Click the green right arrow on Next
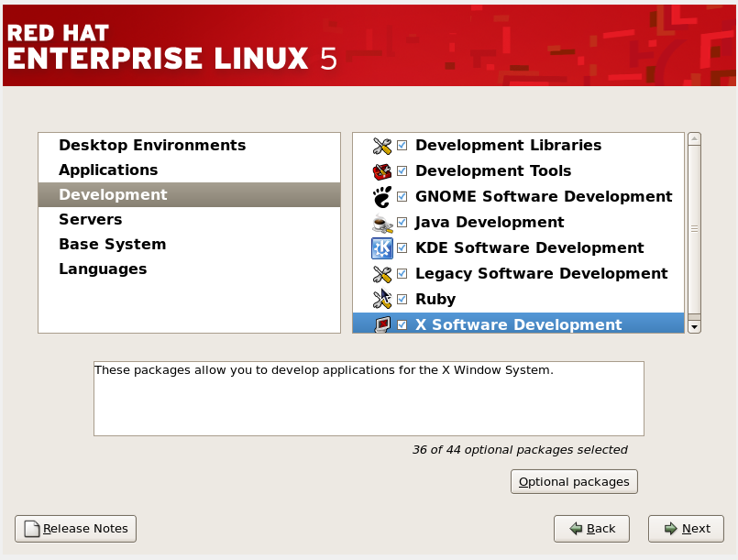The image size is (738, 560). tap(671, 529)
